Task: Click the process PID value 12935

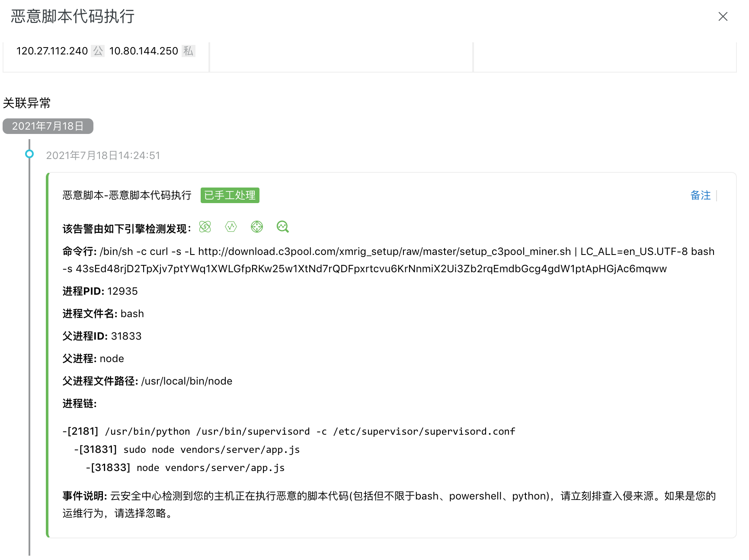Action: 122,291
